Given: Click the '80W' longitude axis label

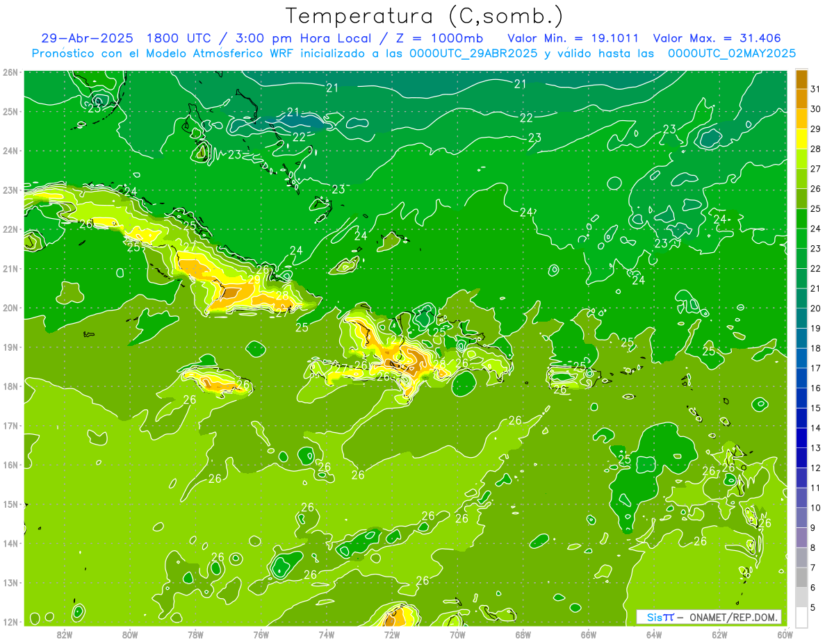Looking at the screenshot, I should point(130,634).
